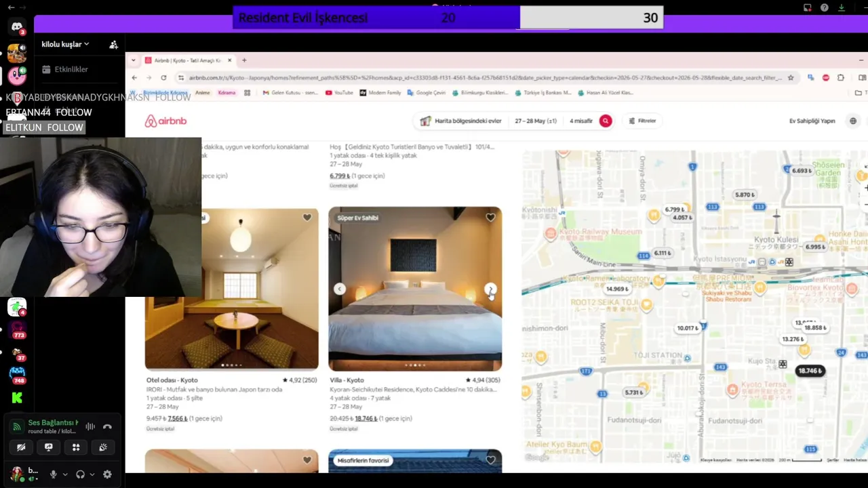Click the 18.746 ₺ selected map price marker
This screenshot has height=488, width=868.
point(810,371)
